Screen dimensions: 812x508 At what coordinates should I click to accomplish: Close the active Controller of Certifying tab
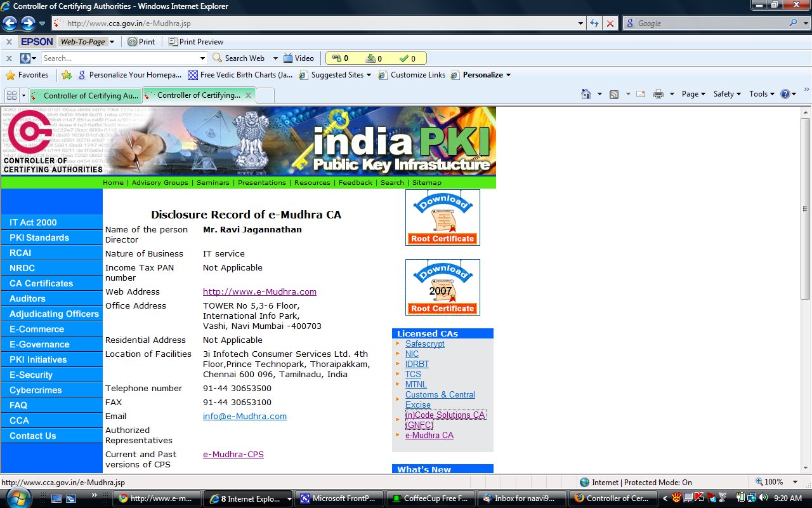click(x=249, y=95)
